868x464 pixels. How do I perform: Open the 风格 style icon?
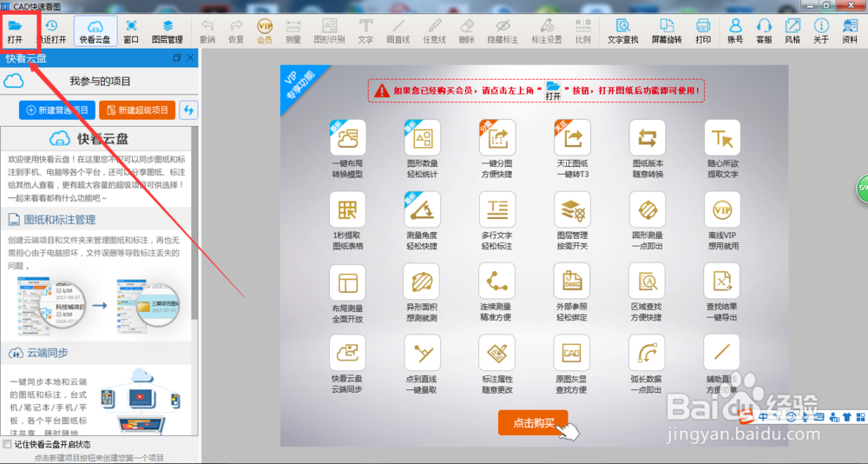pos(792,25)
